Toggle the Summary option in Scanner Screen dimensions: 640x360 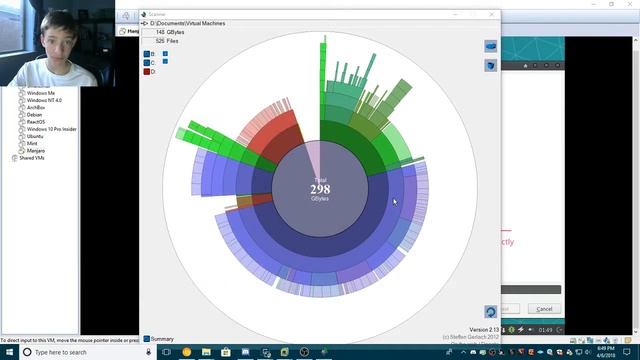point(158,339)
